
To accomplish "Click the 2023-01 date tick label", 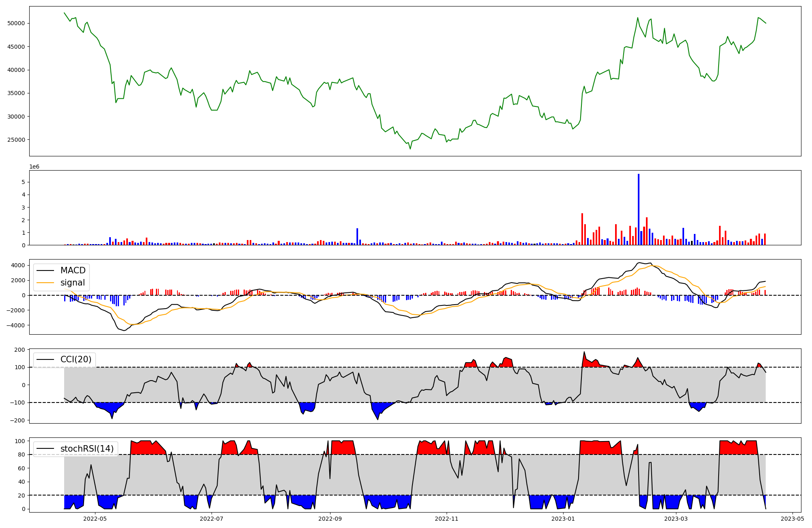I will point(564,519).
